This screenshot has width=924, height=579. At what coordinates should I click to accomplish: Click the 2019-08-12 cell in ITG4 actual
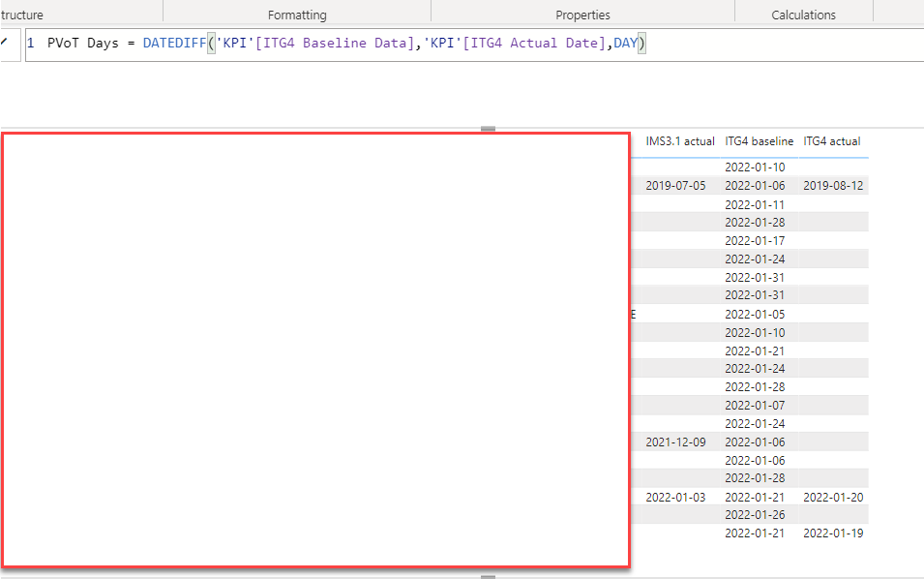coord(833,186)
